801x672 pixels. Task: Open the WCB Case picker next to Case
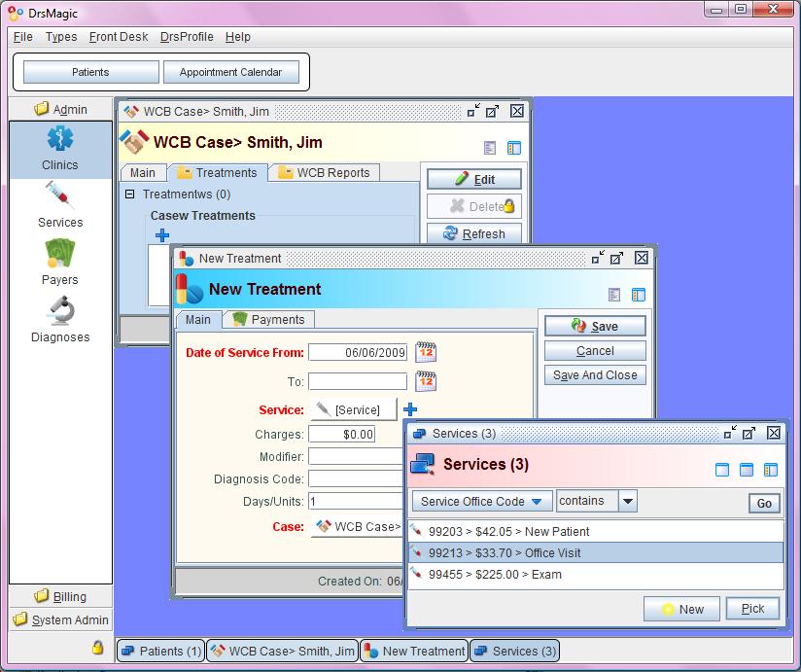tap(358, 526)
